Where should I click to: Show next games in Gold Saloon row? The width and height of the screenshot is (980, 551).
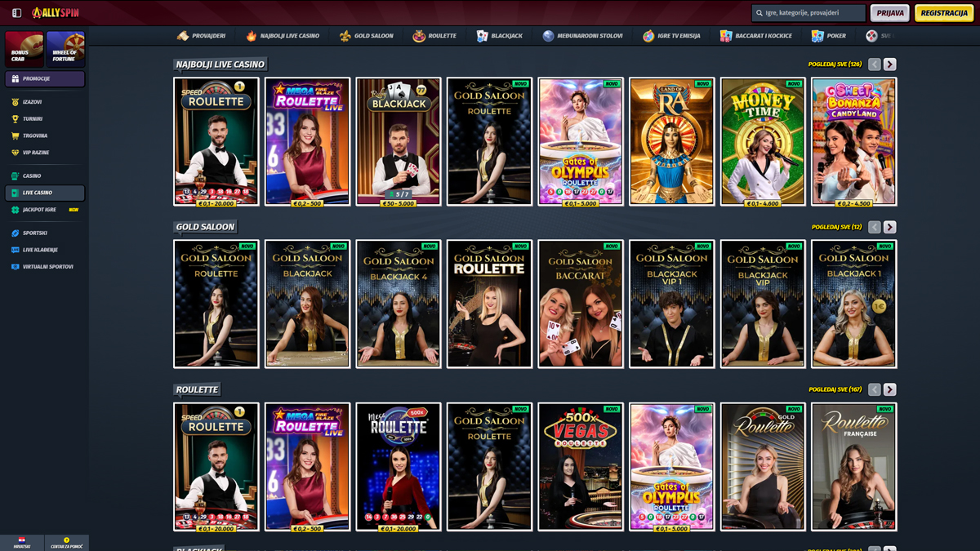point(890,227)
